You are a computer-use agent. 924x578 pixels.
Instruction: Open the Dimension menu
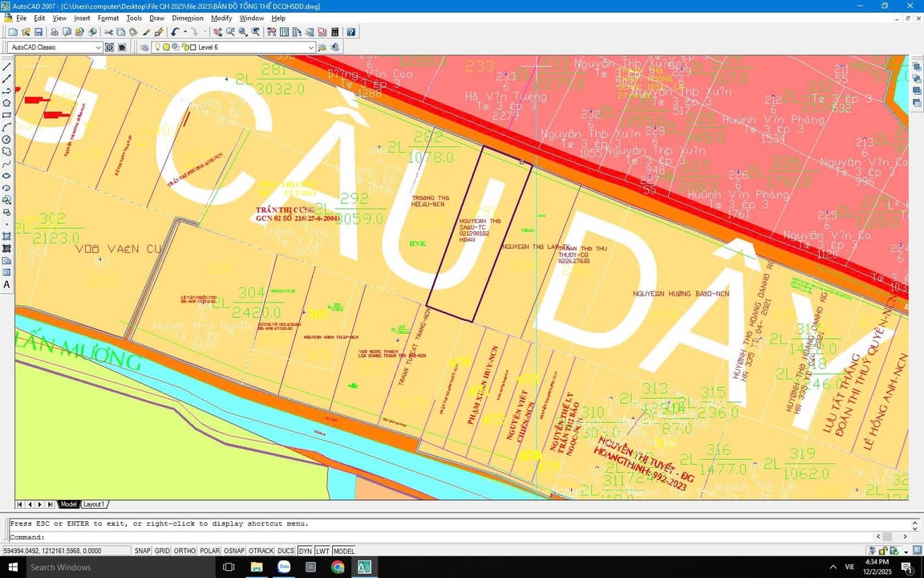pyautogui.click(x=188, y=18)
